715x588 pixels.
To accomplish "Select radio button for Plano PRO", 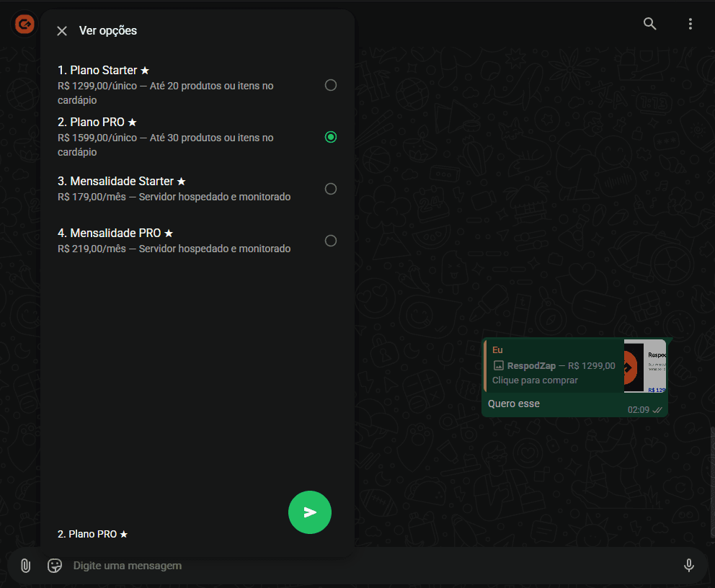I will [x=331, y=137].
